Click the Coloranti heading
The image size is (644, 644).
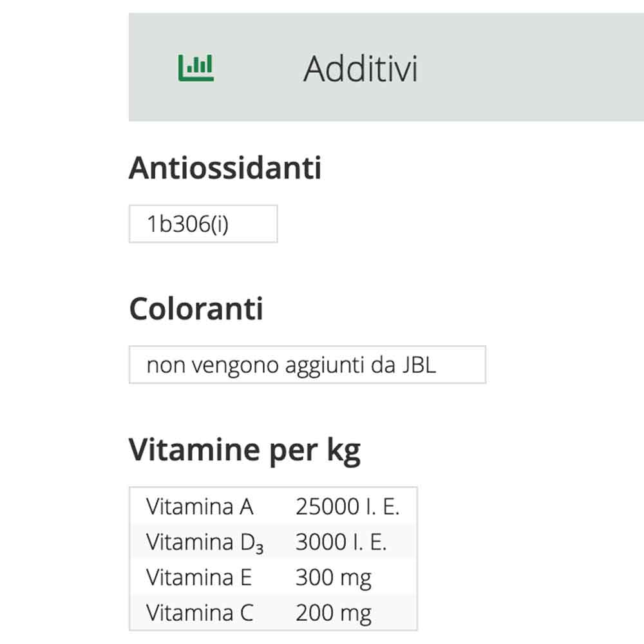pos(196,308)
